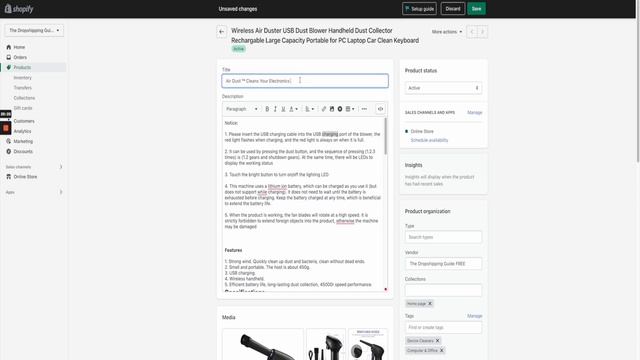Remove Device Cleaners tag
This screenshot has width=640, height=360.
click(x=438, y=340)
